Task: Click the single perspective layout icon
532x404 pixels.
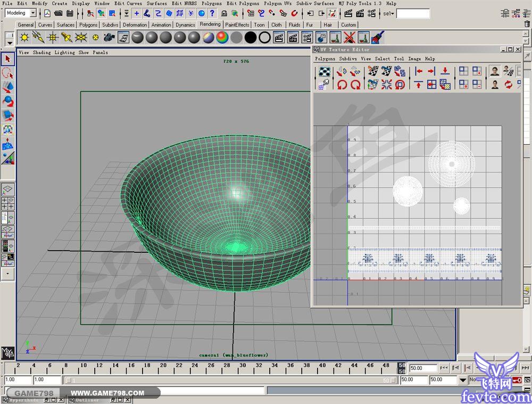Action: [8, 189]
